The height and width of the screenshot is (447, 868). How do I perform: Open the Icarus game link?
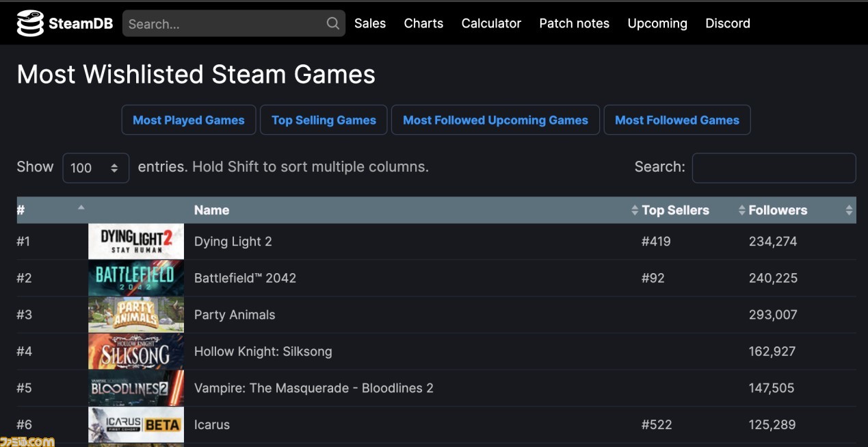[x=212, y=424]
